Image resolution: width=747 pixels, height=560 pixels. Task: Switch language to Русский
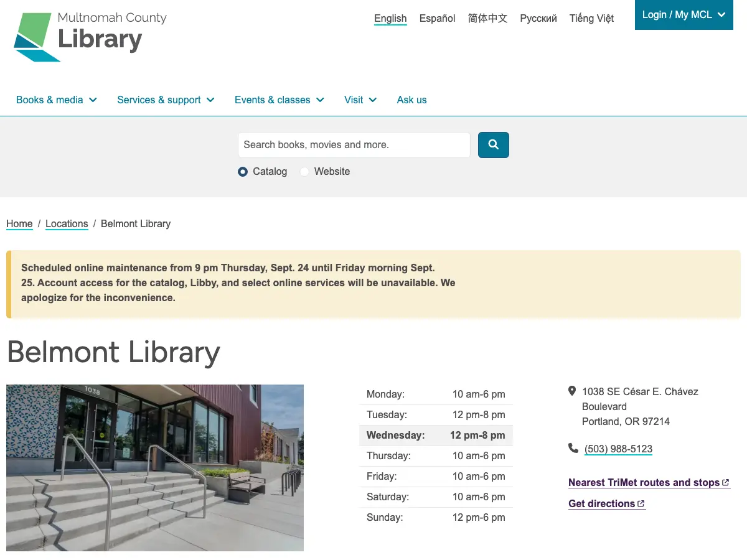pyautogui.click(x=538, y=19)
